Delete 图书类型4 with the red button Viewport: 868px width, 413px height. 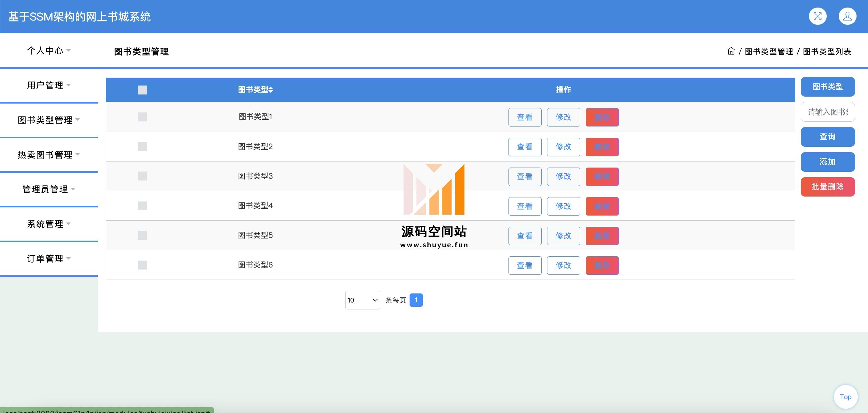point(602,206)
